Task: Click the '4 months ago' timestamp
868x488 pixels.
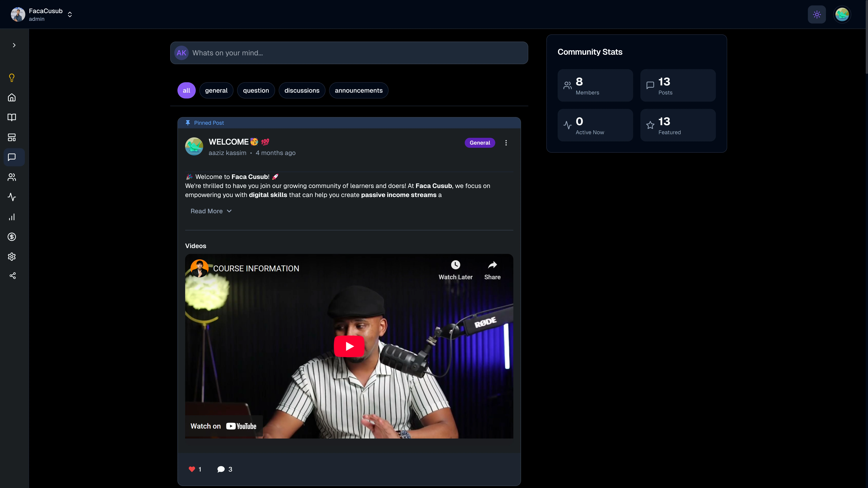Action: click(276, 153)
